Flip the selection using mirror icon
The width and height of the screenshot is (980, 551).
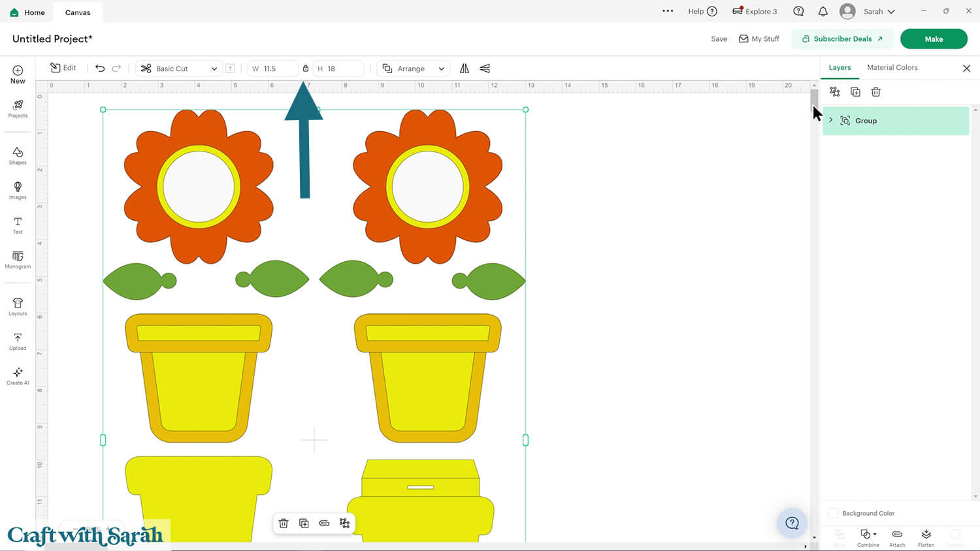[x=465, y=69]
